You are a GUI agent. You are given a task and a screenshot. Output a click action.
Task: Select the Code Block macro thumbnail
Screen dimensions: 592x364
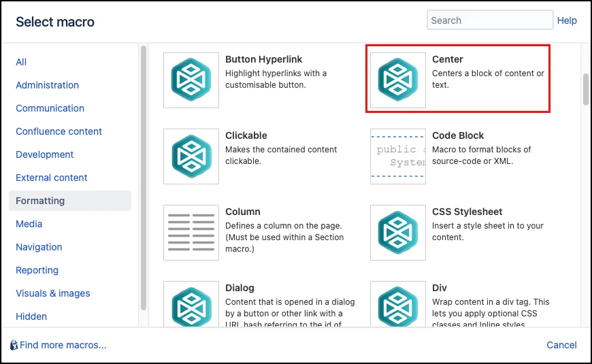click(x=398, y=156)
